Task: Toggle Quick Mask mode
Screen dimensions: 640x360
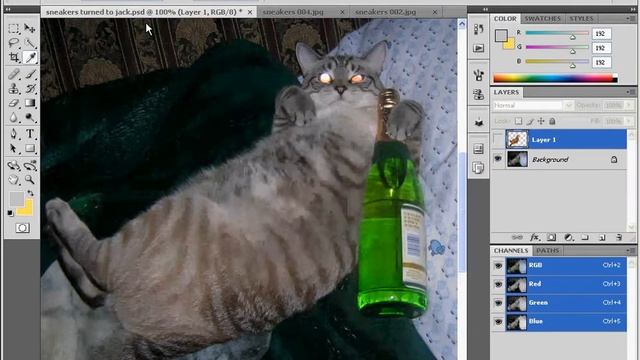Action: point(22,228)
